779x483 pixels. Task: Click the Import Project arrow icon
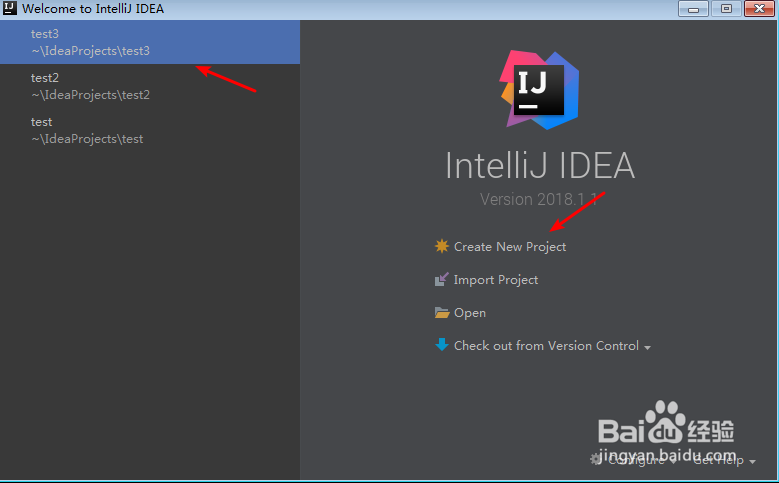pyautogui.click(x=441, y=279)
